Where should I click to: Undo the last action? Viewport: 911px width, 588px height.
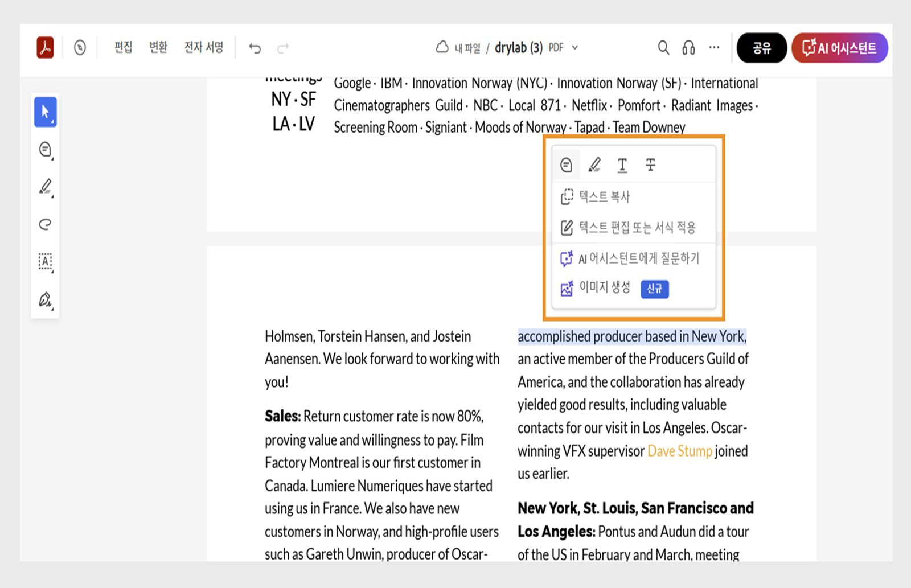coord(255,48)
